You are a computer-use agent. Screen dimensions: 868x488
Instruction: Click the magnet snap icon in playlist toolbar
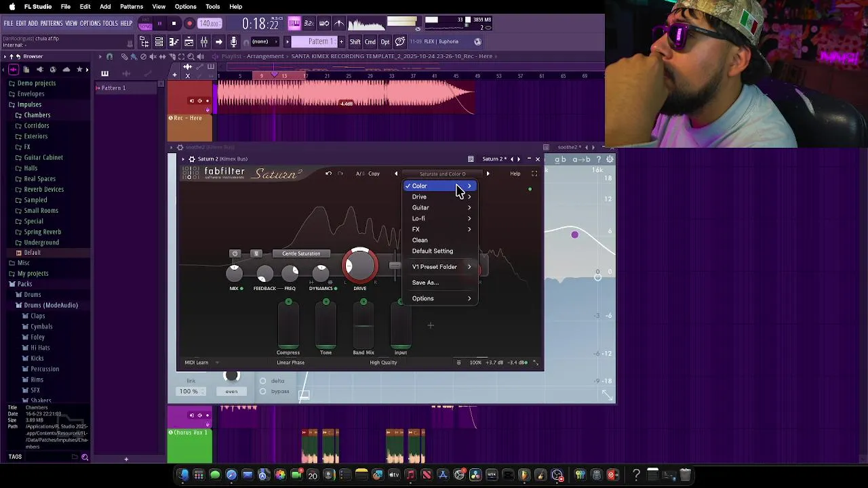(x=109, y=56)
